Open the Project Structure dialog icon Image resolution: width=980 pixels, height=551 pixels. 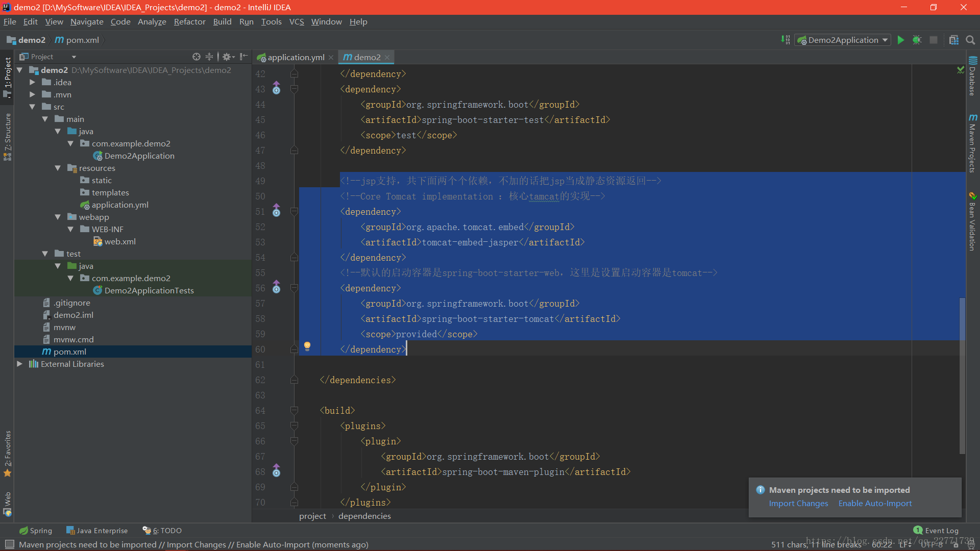954,40
